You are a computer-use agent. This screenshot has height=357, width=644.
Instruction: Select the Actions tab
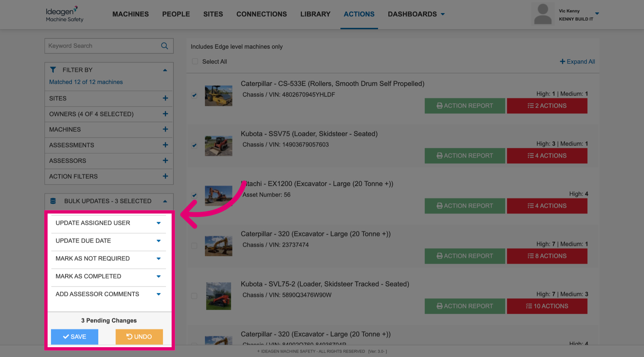(359, 14)
